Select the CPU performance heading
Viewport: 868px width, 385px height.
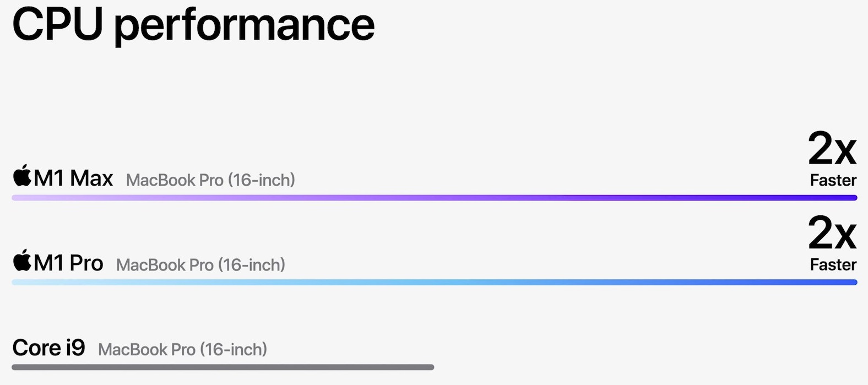pyautogui.click(x=193, y=25)
